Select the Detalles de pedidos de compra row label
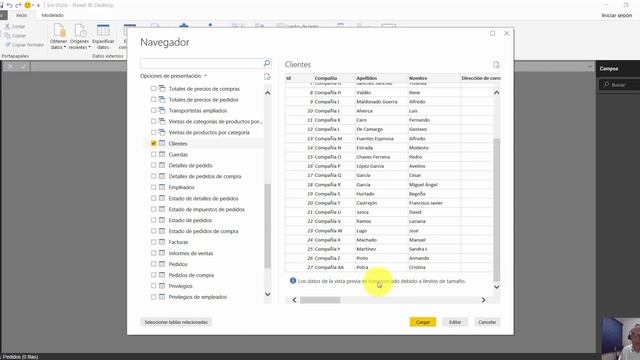The image size is (640, 360). point(205,176)
